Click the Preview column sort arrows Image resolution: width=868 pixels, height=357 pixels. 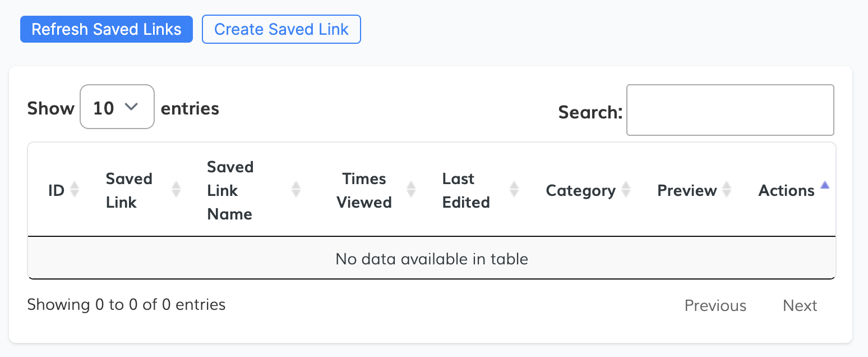coord(727,190)
